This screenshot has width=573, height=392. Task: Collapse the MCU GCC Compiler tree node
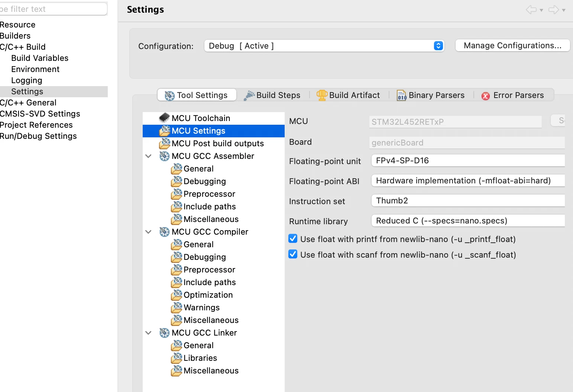148,232
